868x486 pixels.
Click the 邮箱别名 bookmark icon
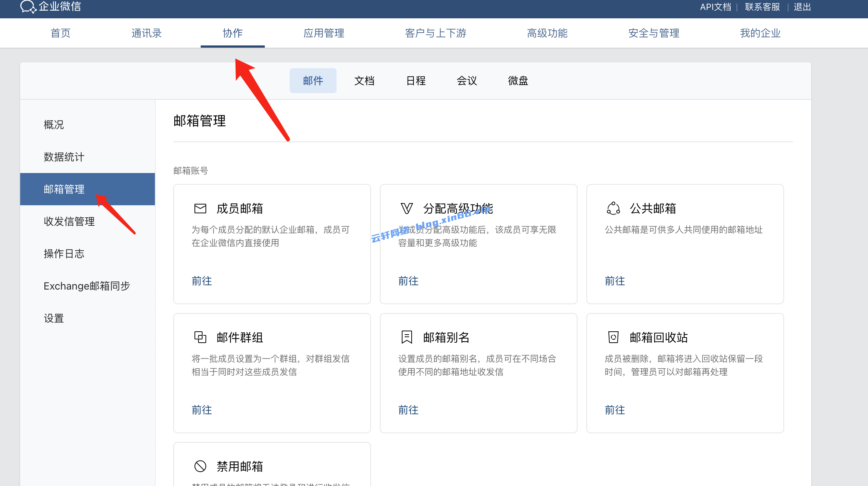[x=407, y=337]
